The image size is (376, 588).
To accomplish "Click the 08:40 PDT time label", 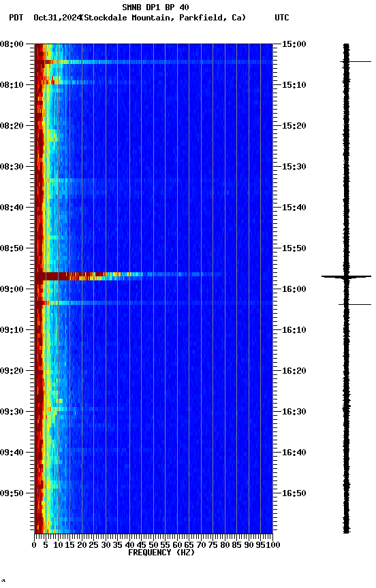I will click(x=12, y=208).
